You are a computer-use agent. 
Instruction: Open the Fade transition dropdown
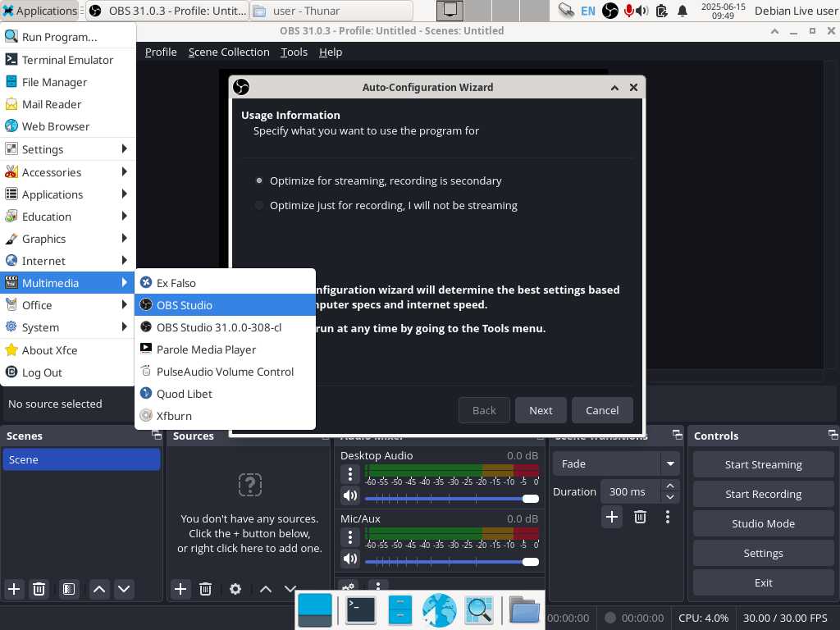(616, 464)
